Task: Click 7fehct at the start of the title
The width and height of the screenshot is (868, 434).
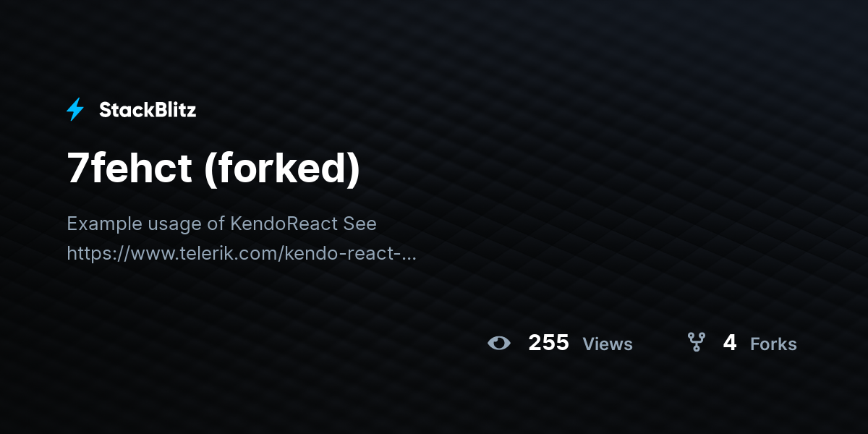Action: click(x=130, y=169)
